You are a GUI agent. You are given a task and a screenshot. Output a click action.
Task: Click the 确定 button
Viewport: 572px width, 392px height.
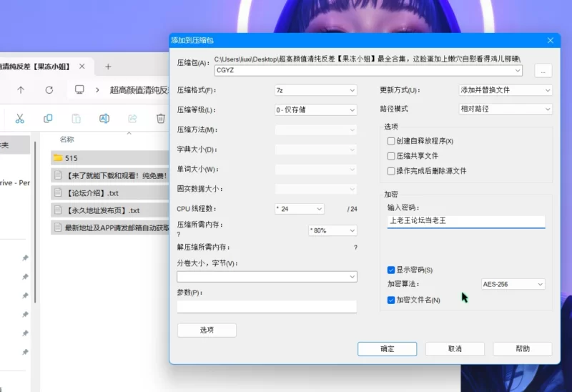387,348
